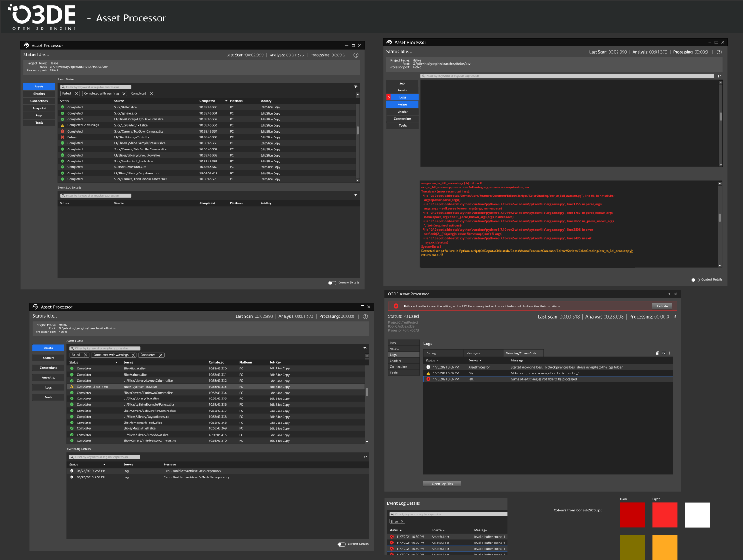743x560 pixels.
Task: Click search field in top-right window
Action: pos(568,76)
